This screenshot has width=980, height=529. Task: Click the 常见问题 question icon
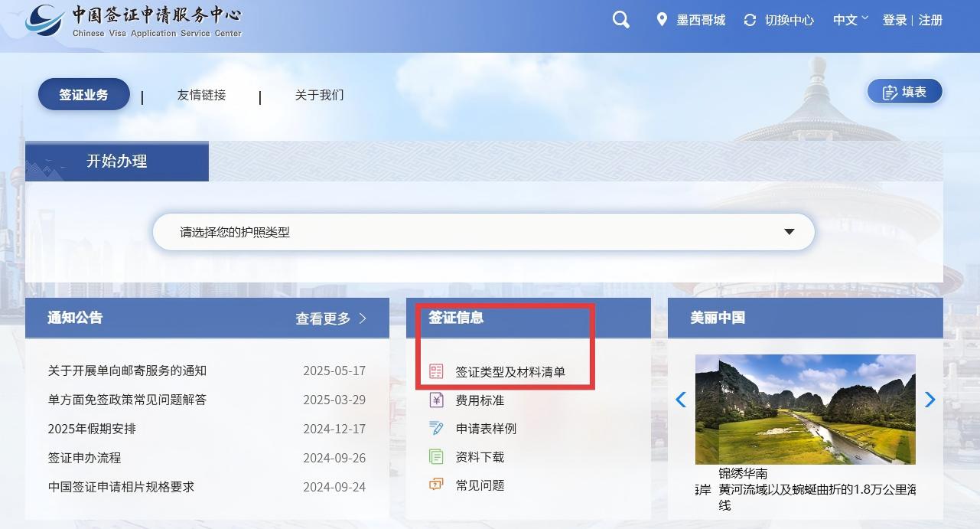(x=436, y=485)
